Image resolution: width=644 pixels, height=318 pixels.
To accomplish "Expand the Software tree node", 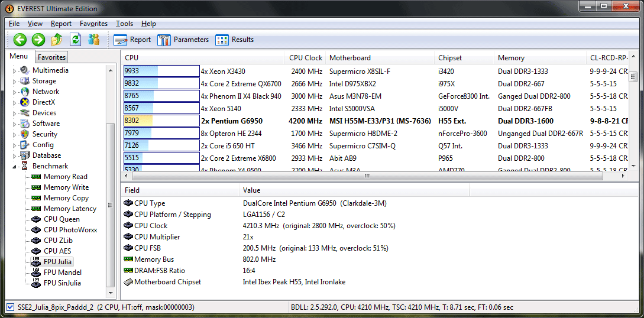I will pyautogui.click(x=15, y=124).
